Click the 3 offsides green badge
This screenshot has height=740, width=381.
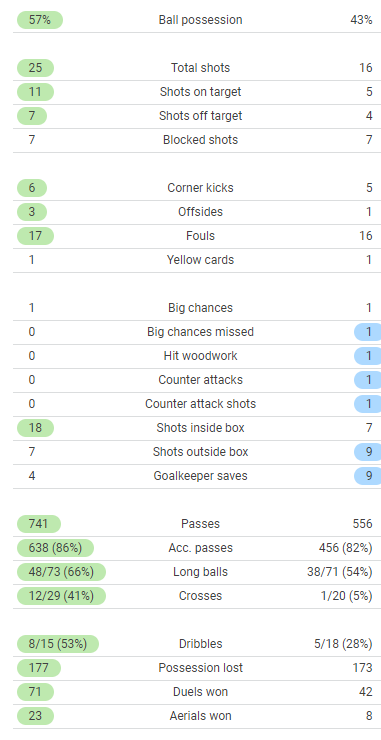(32, 212)
